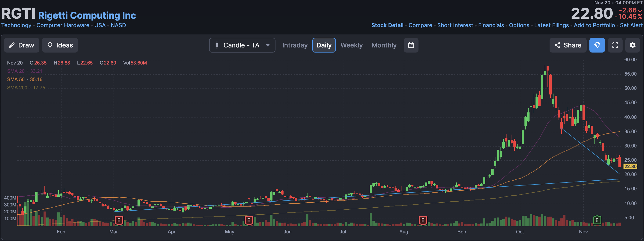This screenshot has height=241, width=644.
Task: Click the 22.80 current price tag on axis
Action: pos(630,167)
